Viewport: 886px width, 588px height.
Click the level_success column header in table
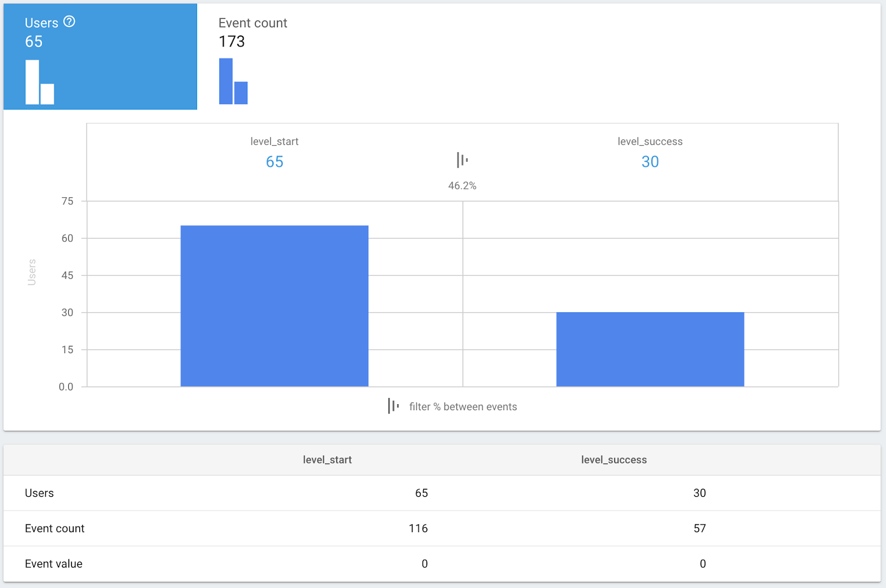click(x=614, y=460)
